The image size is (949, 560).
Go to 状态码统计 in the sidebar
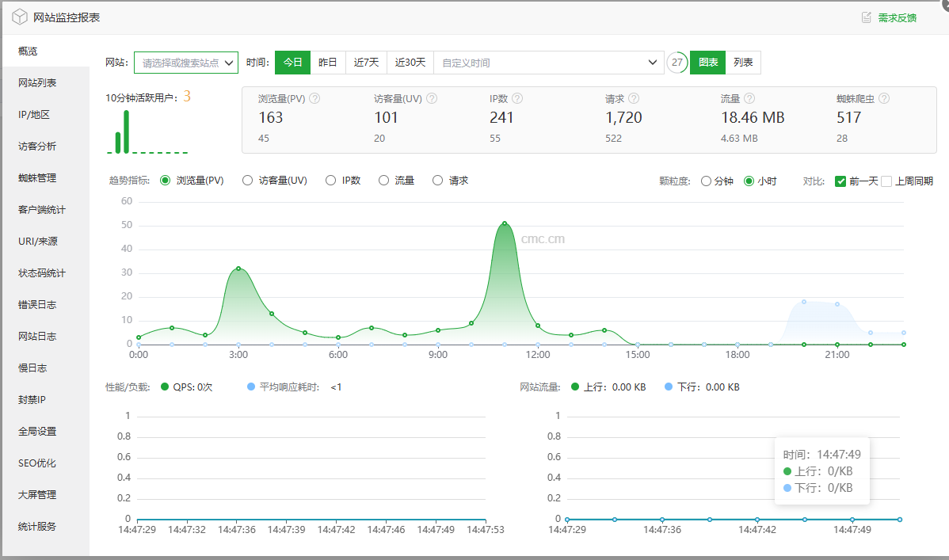coord(42,273)
